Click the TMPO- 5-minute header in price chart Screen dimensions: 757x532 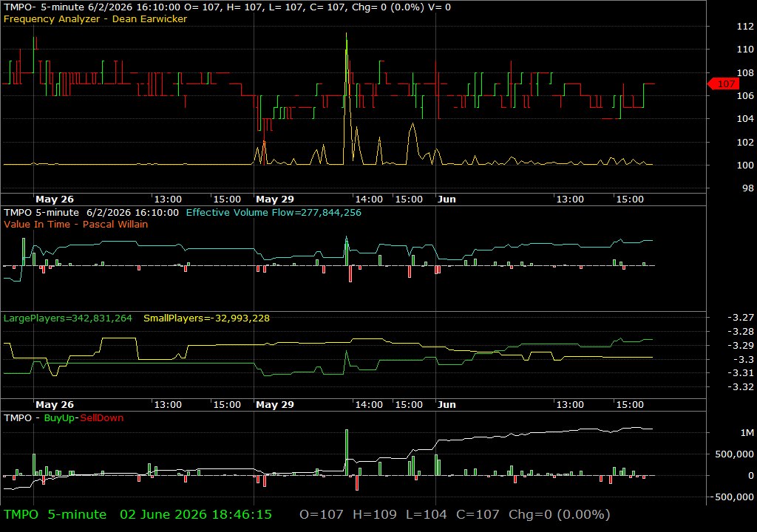coord(44,7)
